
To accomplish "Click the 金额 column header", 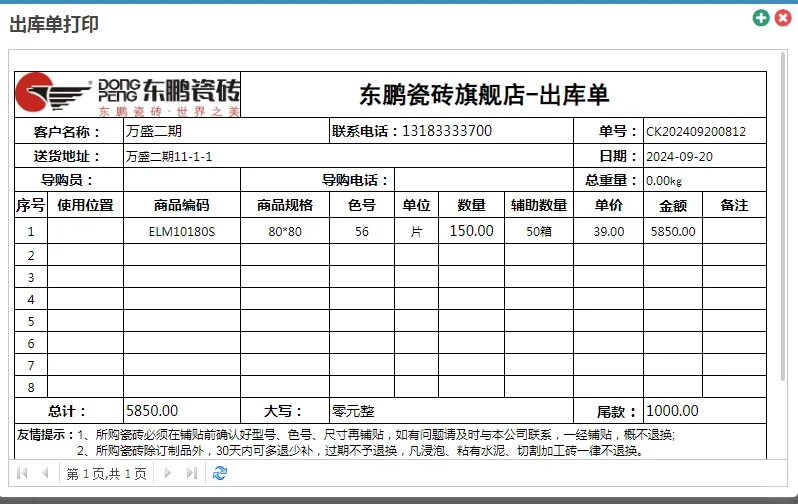I will point(673,206).
